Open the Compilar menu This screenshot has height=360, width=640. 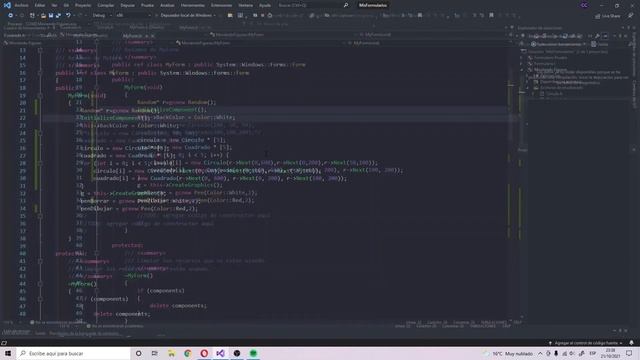pos(106,5)
